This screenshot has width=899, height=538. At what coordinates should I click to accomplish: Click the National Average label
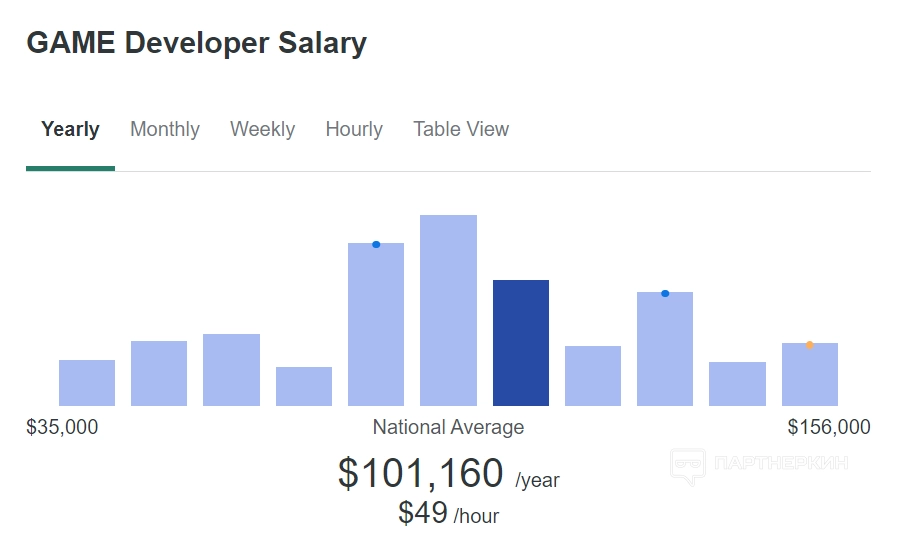tap(448, 427)
